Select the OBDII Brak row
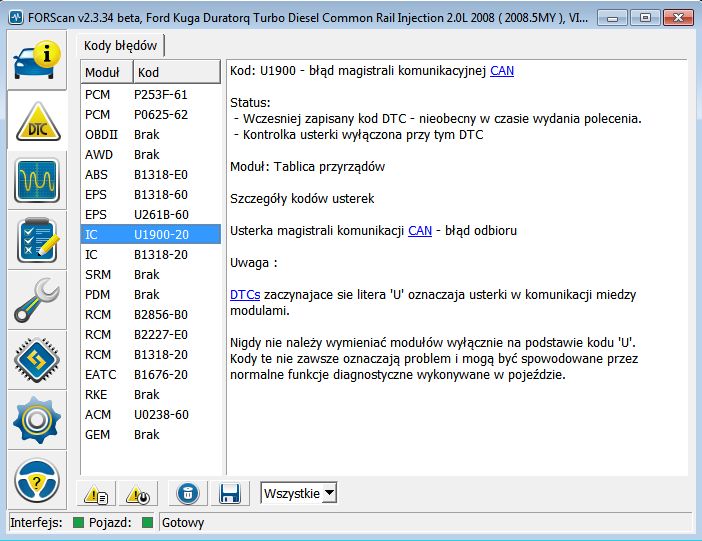702x541 pixels. point(151,134)
